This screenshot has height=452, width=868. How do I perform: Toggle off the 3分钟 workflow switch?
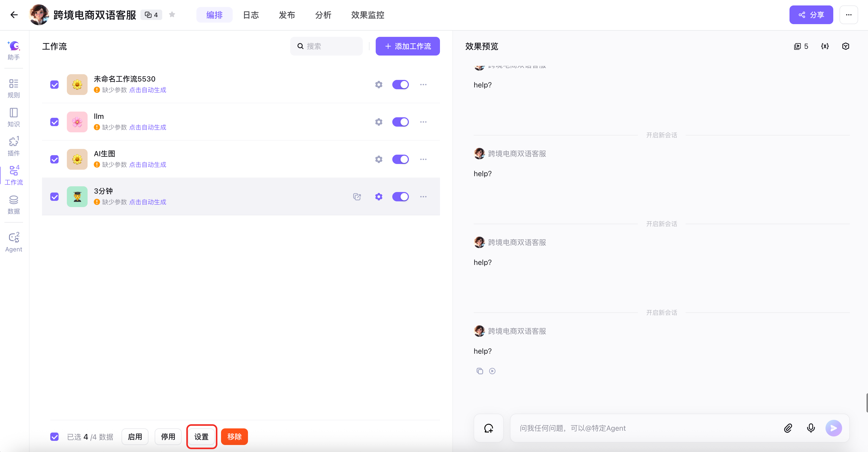[400, 197]
